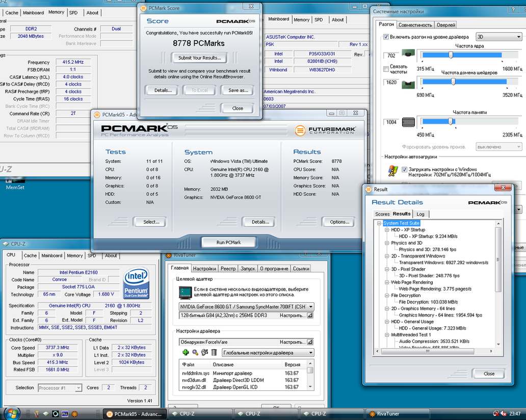526x420 pixels.
Task: Select the File Decryption tree item
Action: [x=406, y=295]
